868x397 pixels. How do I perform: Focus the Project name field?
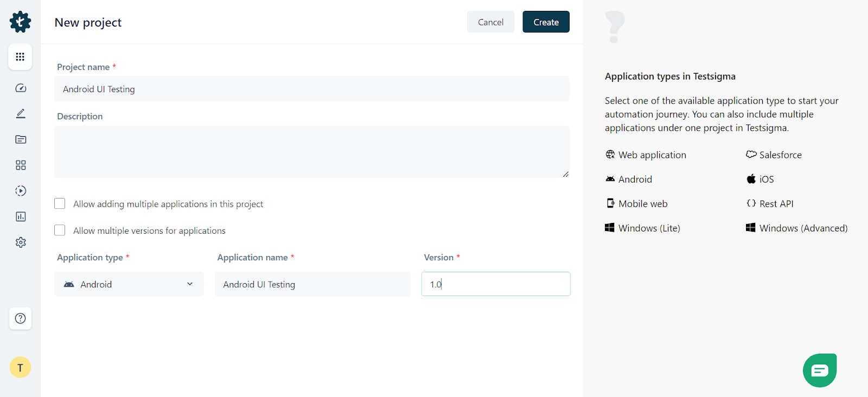[312, 89]
